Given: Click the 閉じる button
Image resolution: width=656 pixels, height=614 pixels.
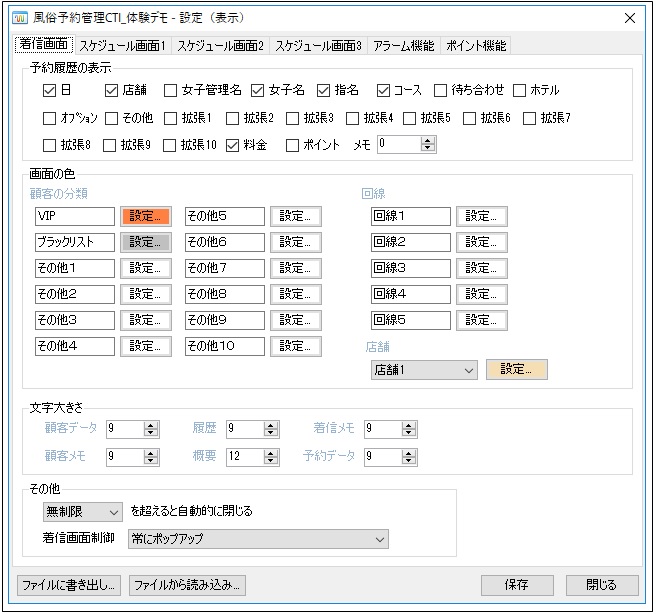Looking at the screenshot, I should tap(601, 585).
